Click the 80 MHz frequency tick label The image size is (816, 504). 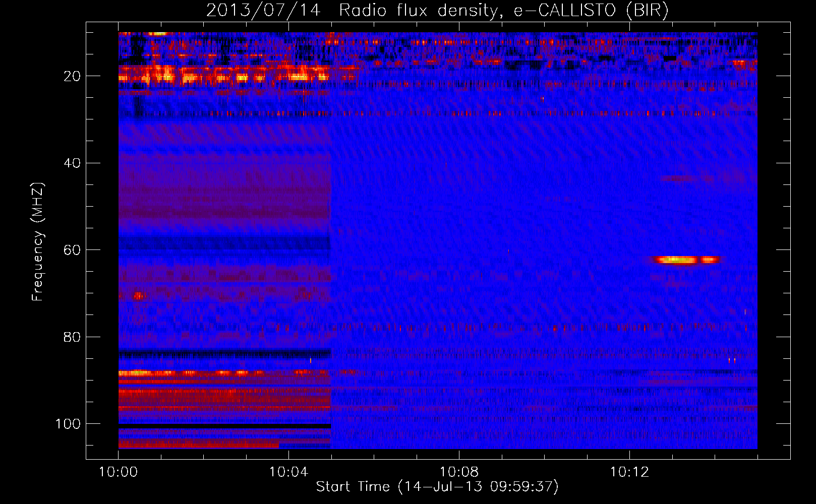(72, 337)
